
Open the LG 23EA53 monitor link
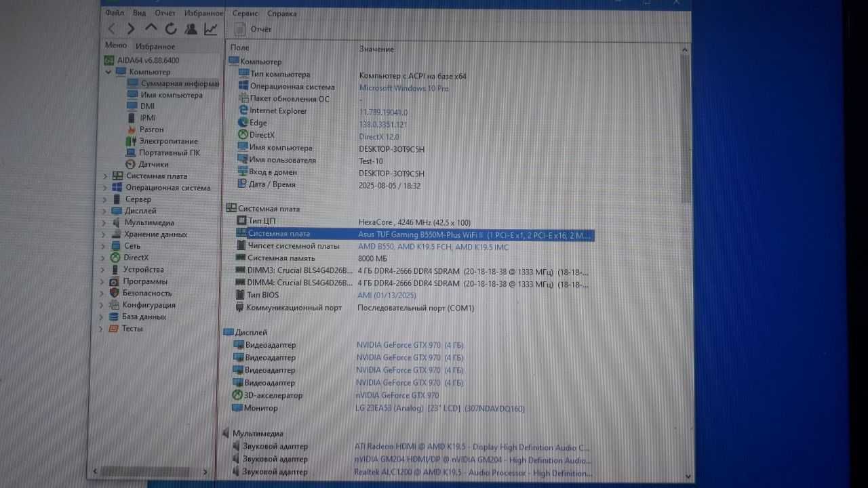[439, 409]
